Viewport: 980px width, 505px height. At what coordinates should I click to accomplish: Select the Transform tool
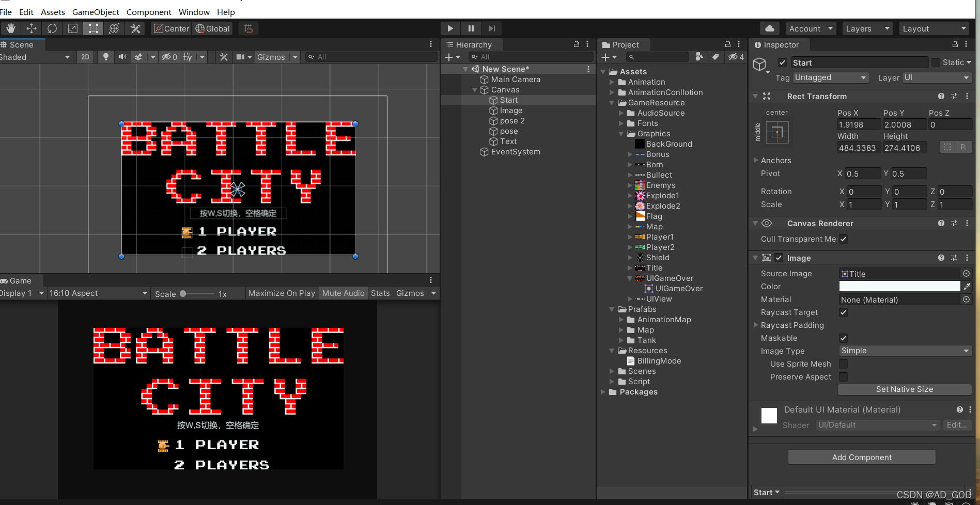click(114, 28)
